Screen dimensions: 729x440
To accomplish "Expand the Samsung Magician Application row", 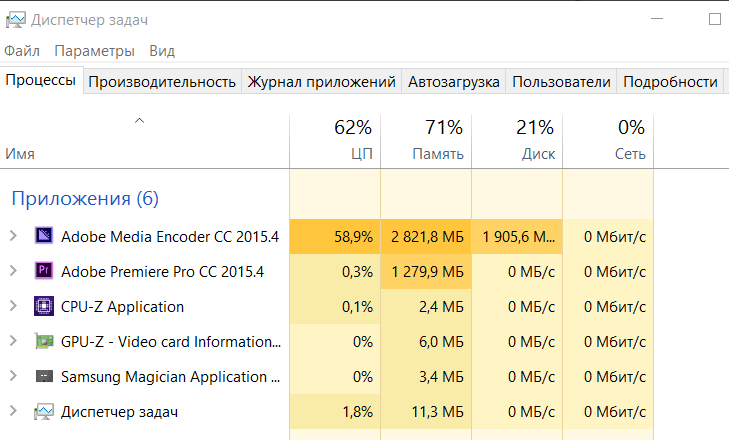I will click(13, 376).
